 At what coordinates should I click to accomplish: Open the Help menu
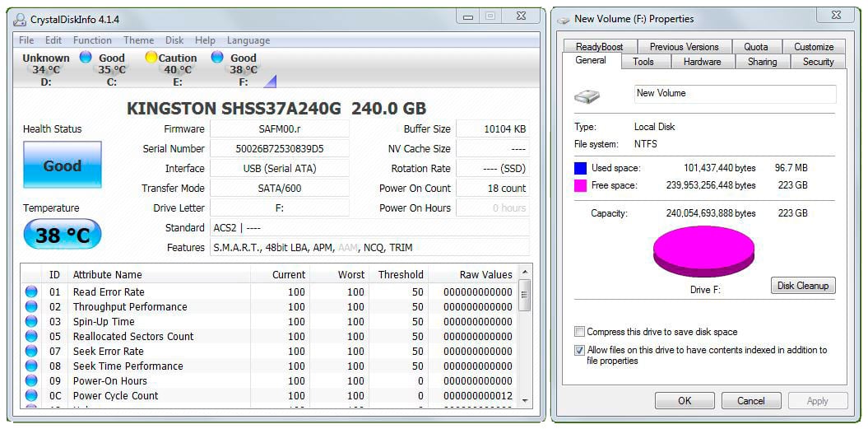click(x=205, y=40)
